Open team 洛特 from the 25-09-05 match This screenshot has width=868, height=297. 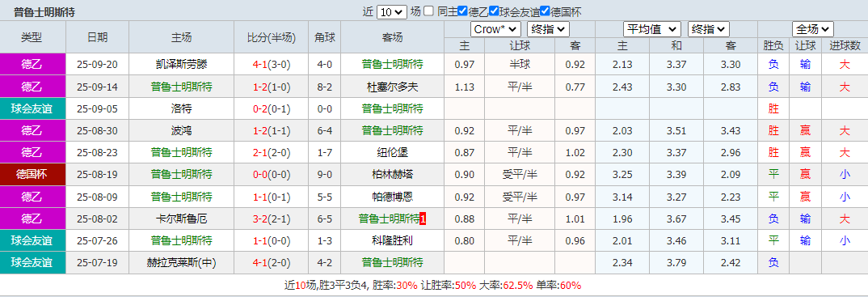point(182,108)
